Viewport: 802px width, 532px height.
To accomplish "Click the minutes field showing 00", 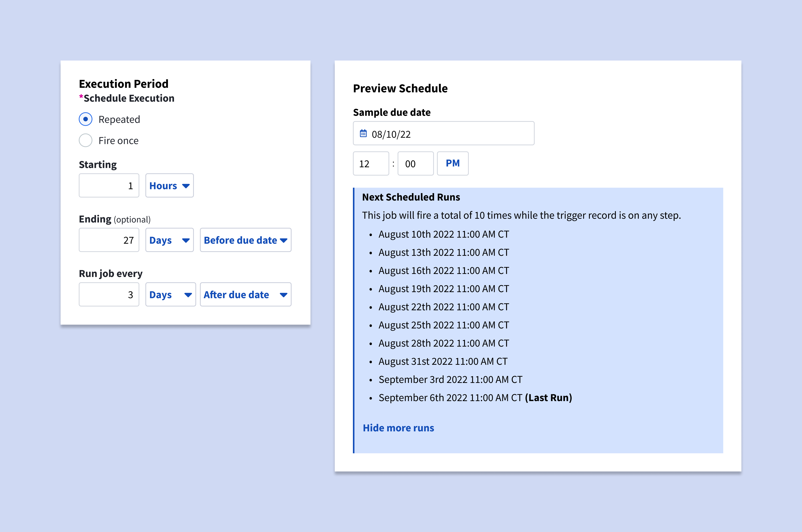I will 415,163.
